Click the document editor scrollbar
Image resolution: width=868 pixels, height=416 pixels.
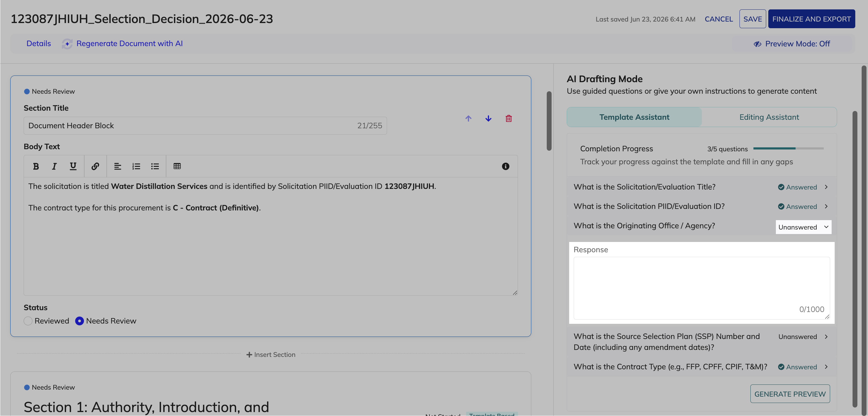click(549, 121)
